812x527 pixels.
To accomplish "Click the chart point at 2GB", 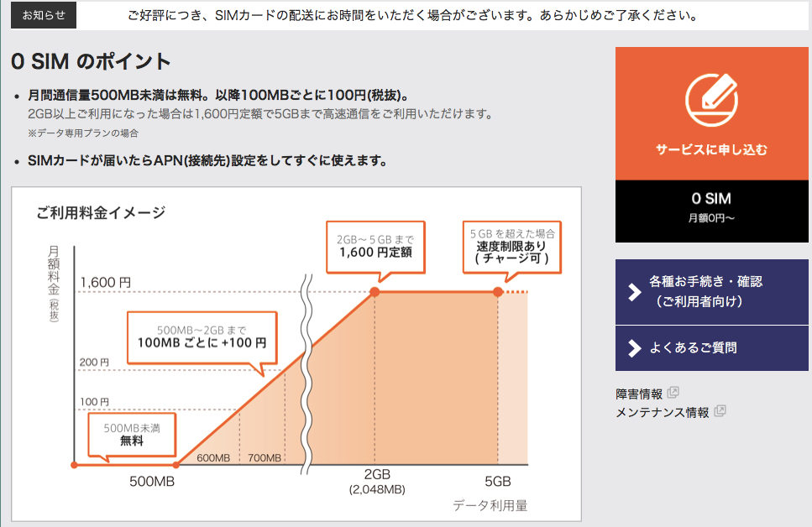I will [375, 292].
